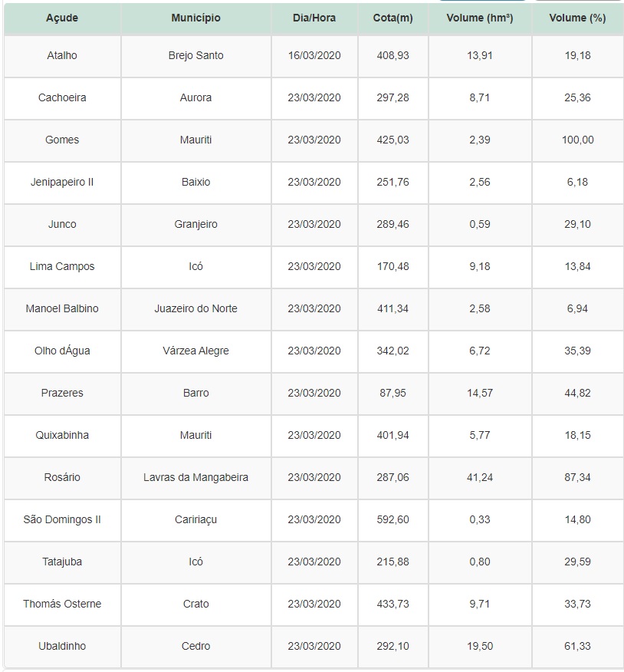The height and width of the screenshot is (672, 624).
Task: Click the Lavras da Mangabeira cell
Action: point(195,478)
